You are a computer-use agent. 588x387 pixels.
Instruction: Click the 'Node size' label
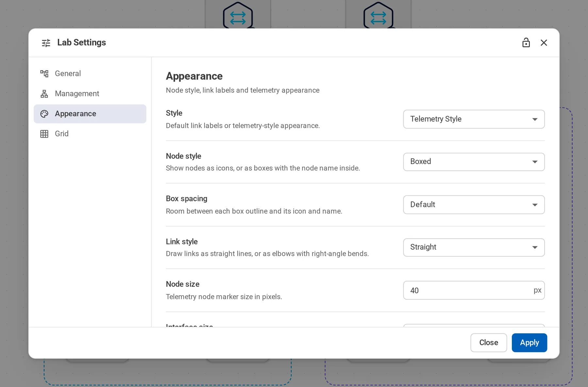(183, 284)
